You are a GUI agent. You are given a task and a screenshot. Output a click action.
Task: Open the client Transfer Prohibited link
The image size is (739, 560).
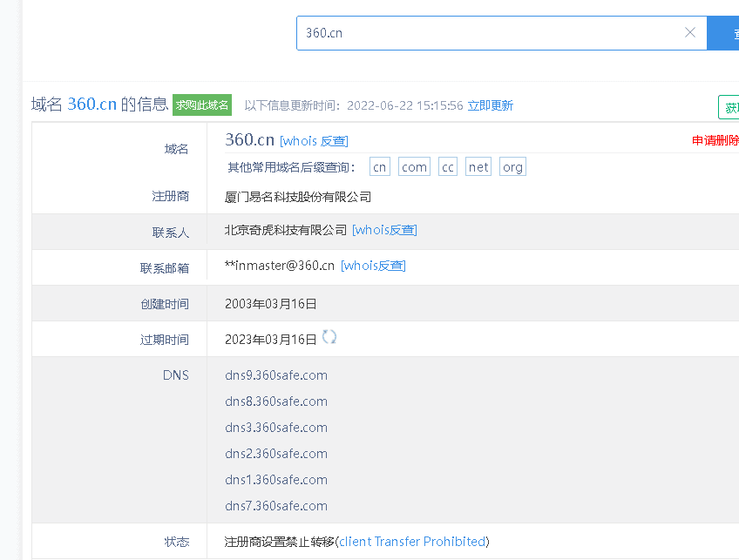pos(412,542)
